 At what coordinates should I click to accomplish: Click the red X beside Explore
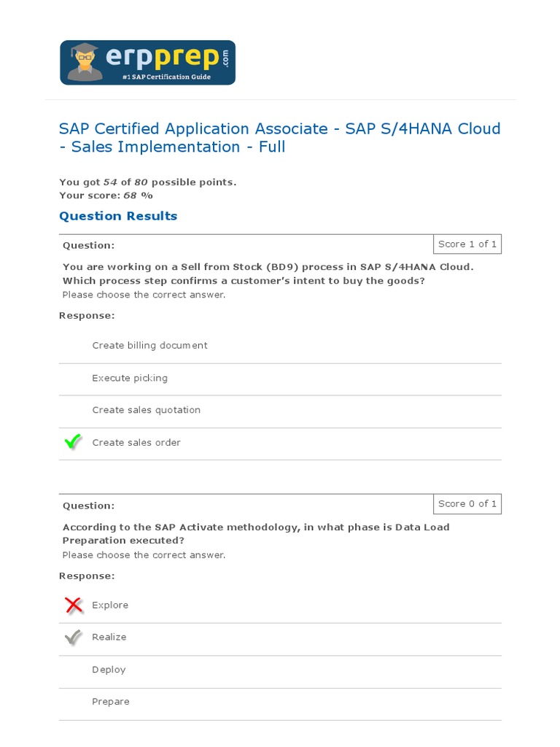pyautogui.click(x=74, y=605)
